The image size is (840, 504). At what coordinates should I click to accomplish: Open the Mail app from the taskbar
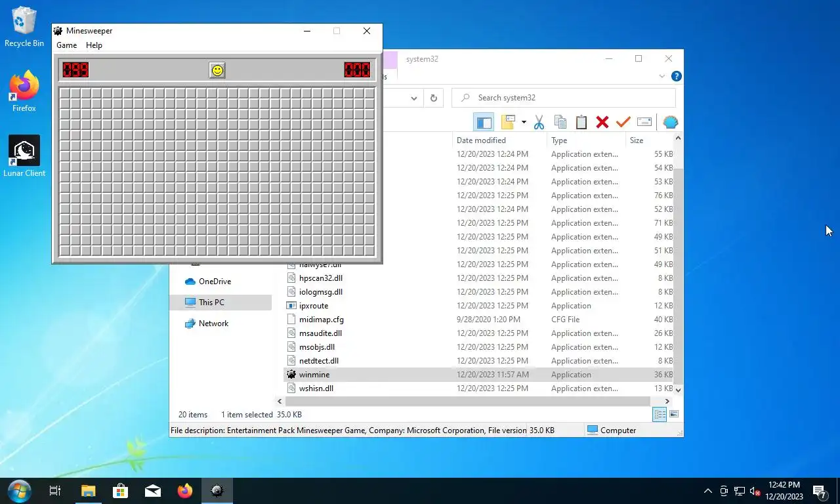(x=153, y=491)
